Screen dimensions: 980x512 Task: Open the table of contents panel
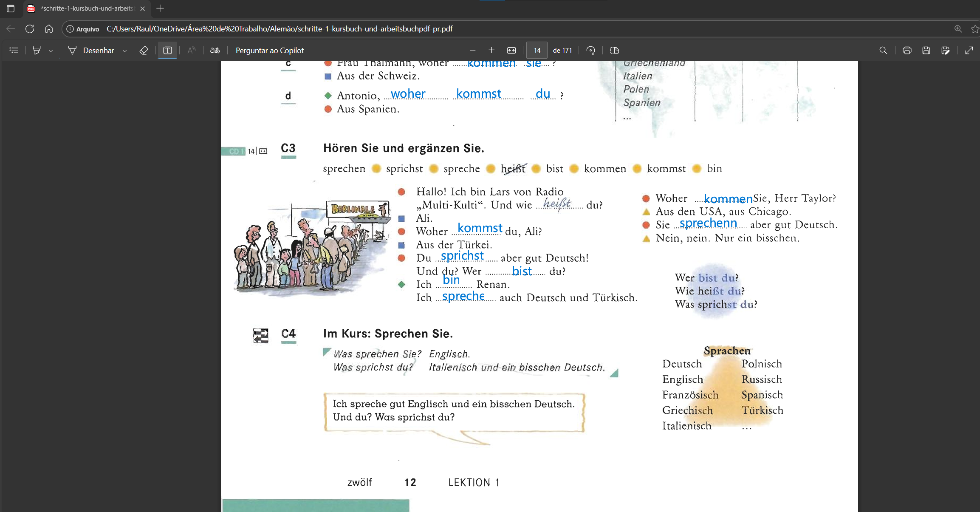tap(14, 50)
